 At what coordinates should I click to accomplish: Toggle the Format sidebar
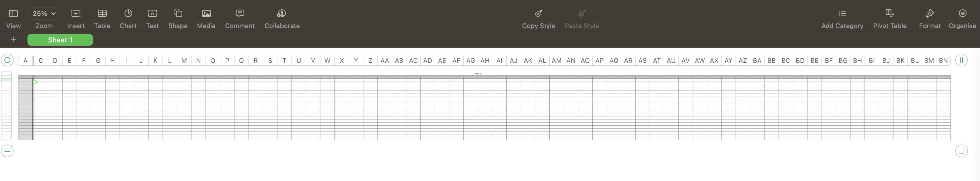pos(929,18)
